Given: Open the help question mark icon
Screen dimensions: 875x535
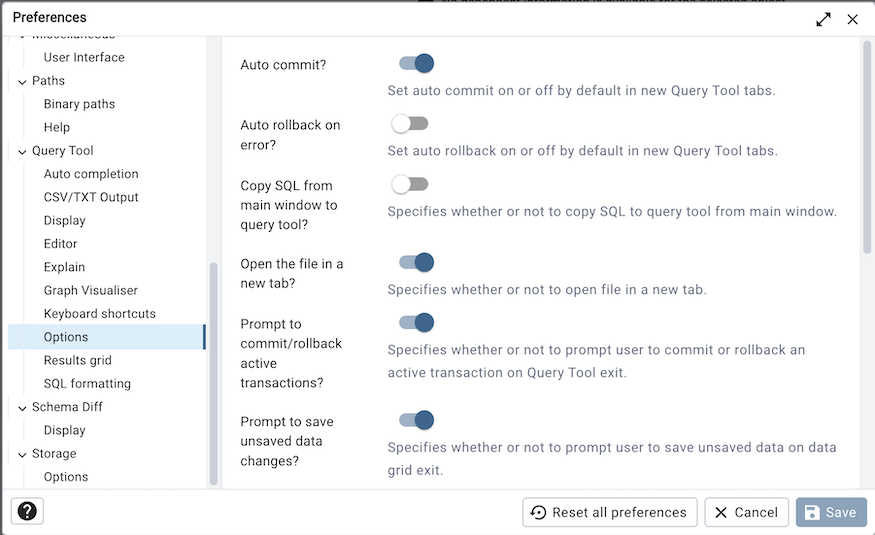Looking at the screenshot, I should [x=27, y=511].
